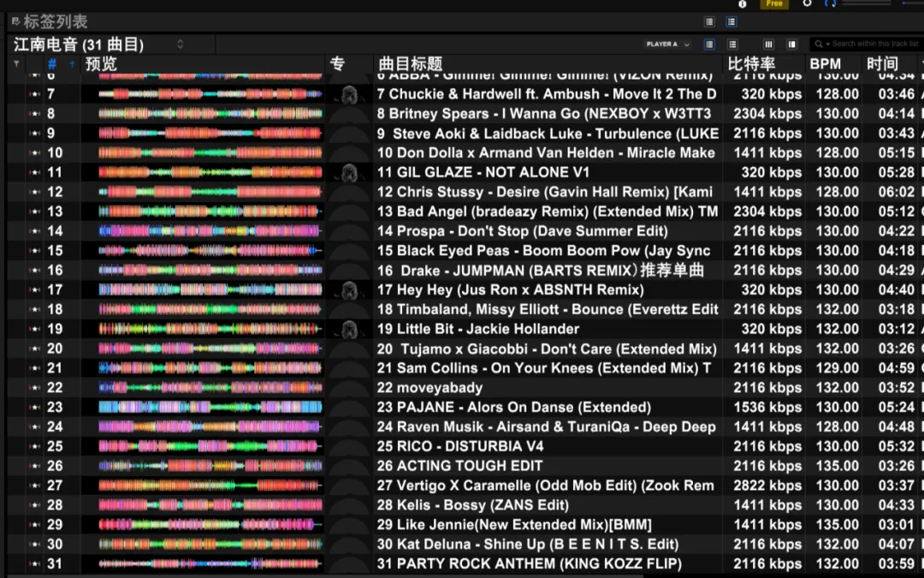Click the star tag icon for track 25
This screenshot has height=578, width=924.
35,446
